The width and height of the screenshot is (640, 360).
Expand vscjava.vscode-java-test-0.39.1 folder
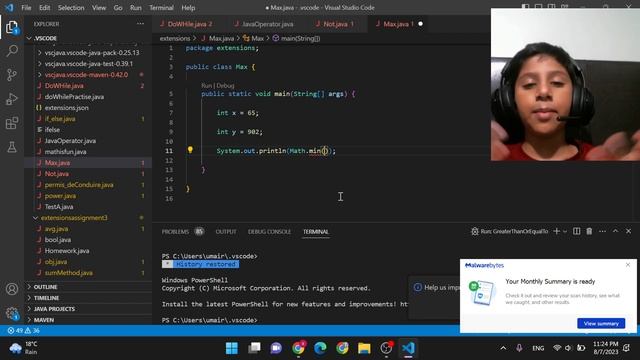point(88,64)
